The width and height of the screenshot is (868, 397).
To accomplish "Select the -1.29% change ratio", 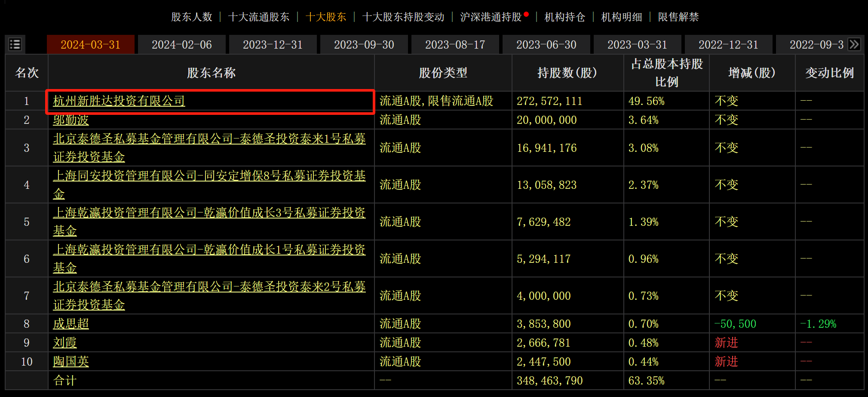I will pos(818,324).
